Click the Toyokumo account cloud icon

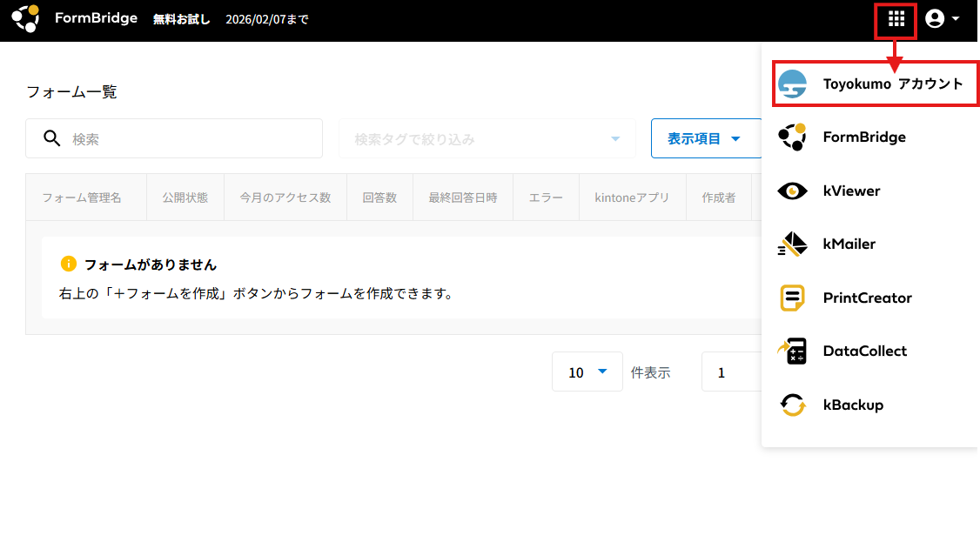point(792,84)
